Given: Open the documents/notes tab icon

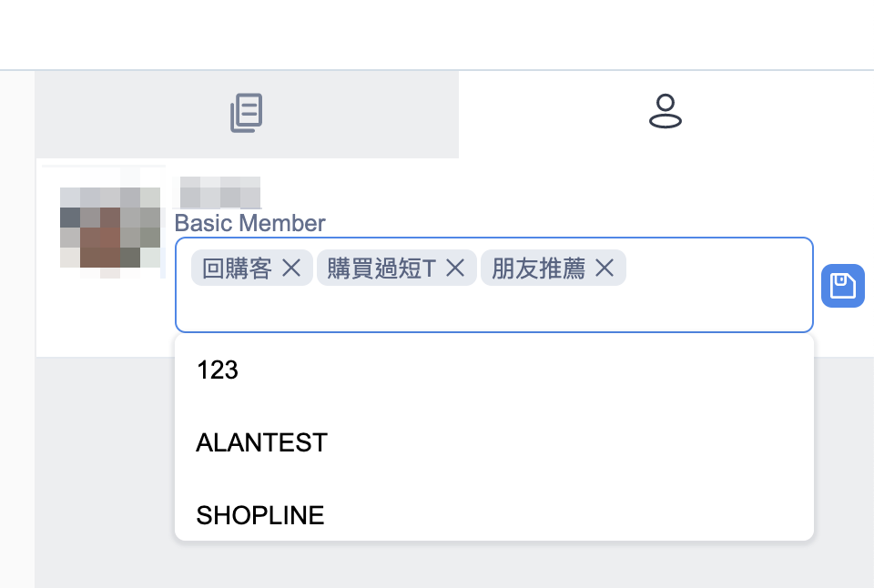Looking at the screenshot, I should 247,113.
